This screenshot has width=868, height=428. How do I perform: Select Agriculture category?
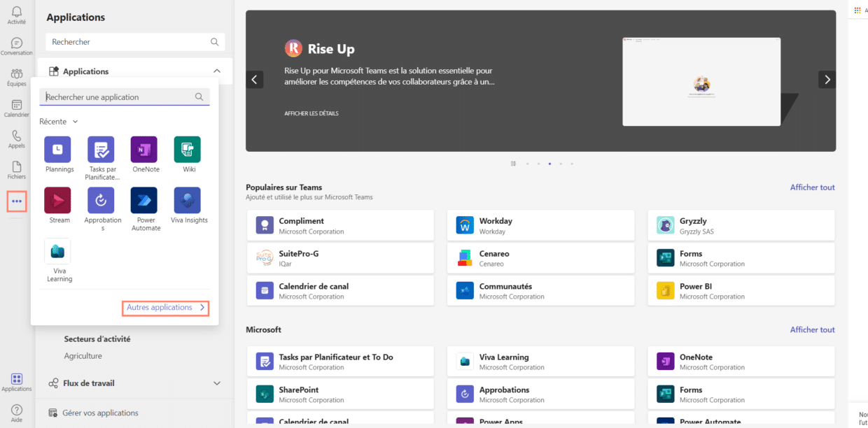click(x=83, y=356)
